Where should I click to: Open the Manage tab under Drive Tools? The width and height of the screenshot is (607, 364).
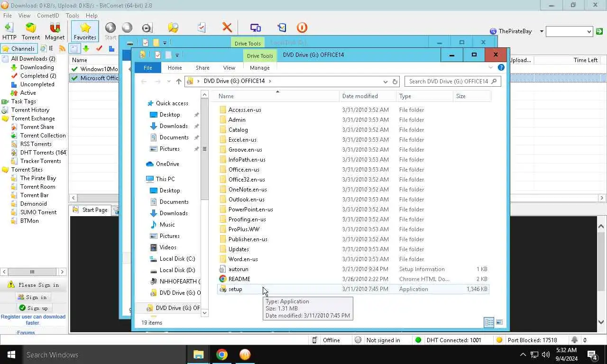click(x=260, y=68)
